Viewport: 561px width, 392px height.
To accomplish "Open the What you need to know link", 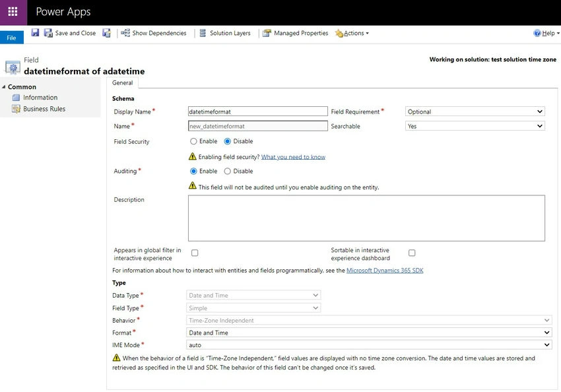I will (293, 156).
